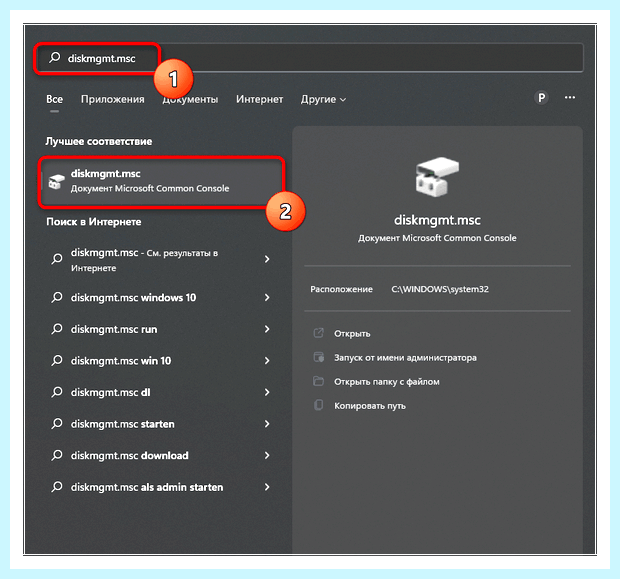Select 'diskmgmt.msc run' suggestion

pos(161,329)
